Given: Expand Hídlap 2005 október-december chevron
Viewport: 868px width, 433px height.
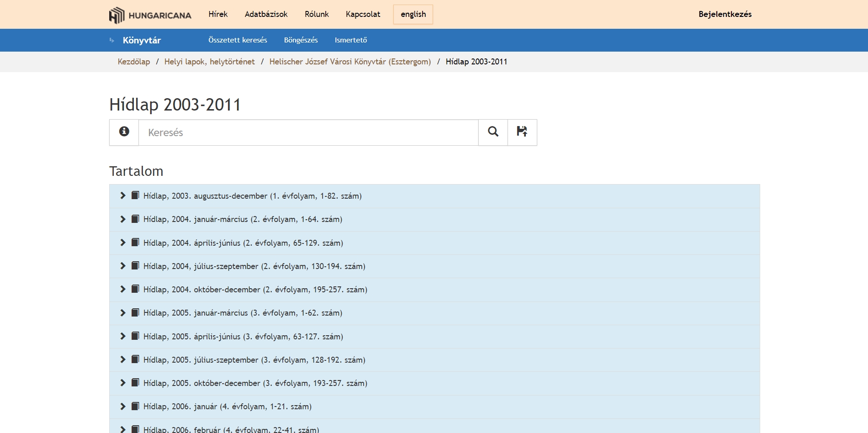Looking at the screenshot, I should [122, 383].
